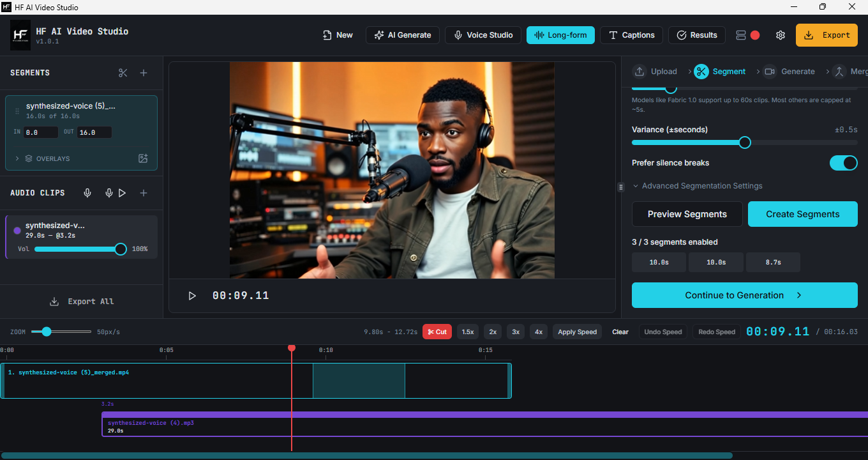Click the microphone-with-play icon in Audio Clips

click(x=117, y=193)
